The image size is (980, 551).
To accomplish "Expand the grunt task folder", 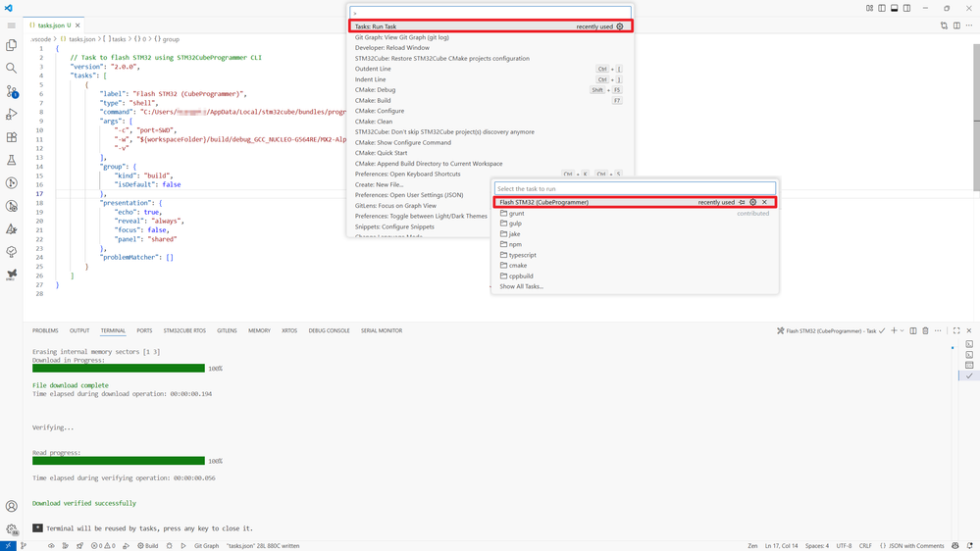I will [635, 213].
